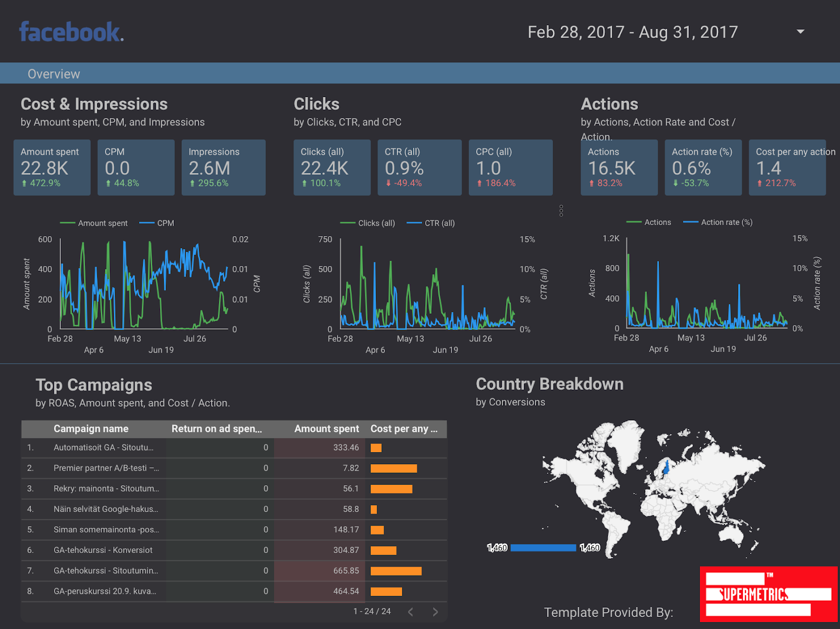Click highlighted Finland on the world map
Screen dimensions: 840x629
[x=666, y=467]
